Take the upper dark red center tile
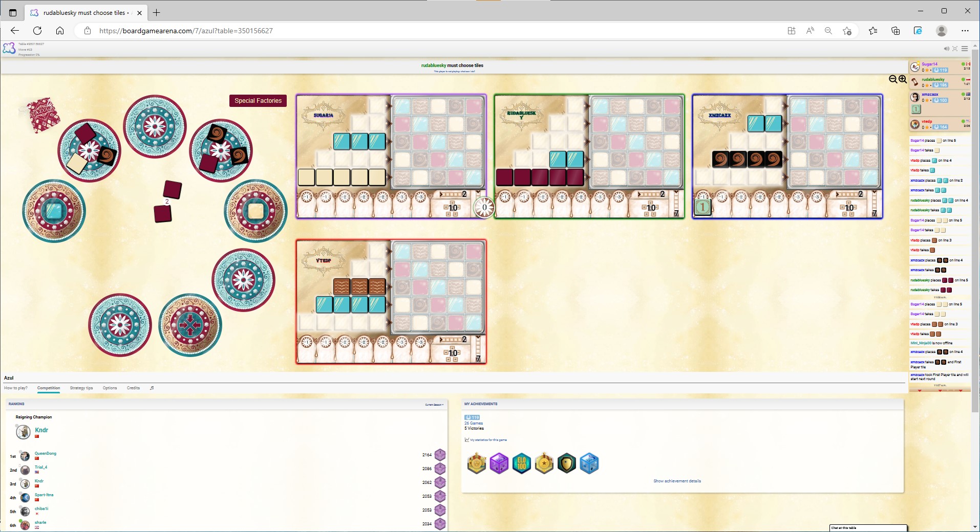Image resolution: width=980 pixels, height=532 pixels. (x=173, y=190)
